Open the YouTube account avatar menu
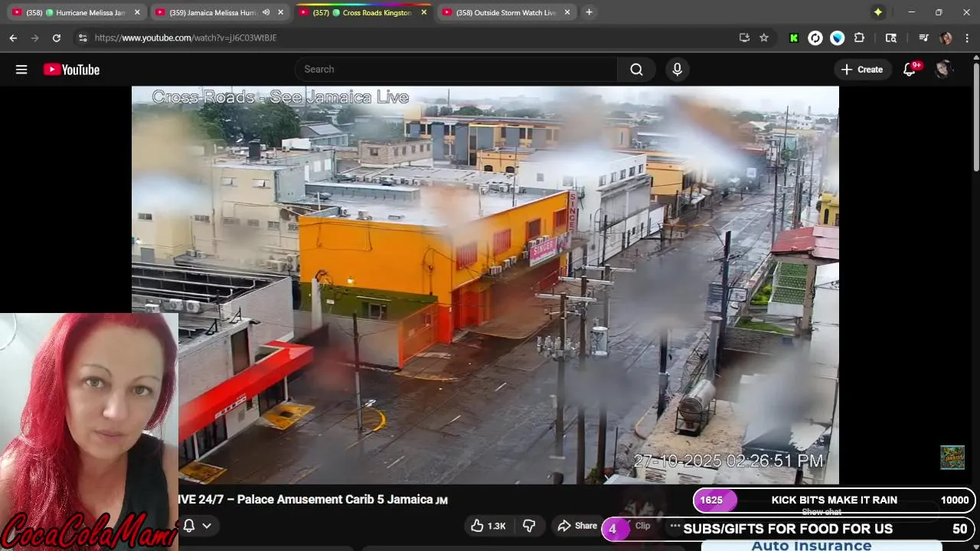 (x=943, y=70)
